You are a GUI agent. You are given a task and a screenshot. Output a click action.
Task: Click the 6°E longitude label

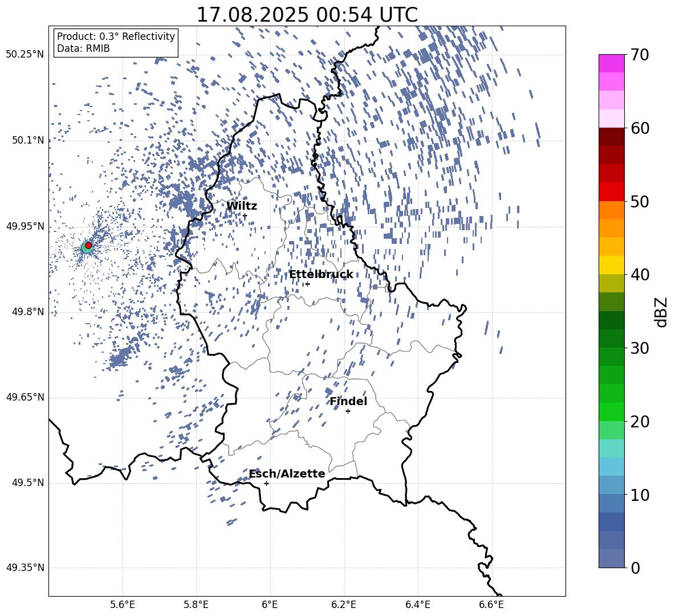click(270, 605)
